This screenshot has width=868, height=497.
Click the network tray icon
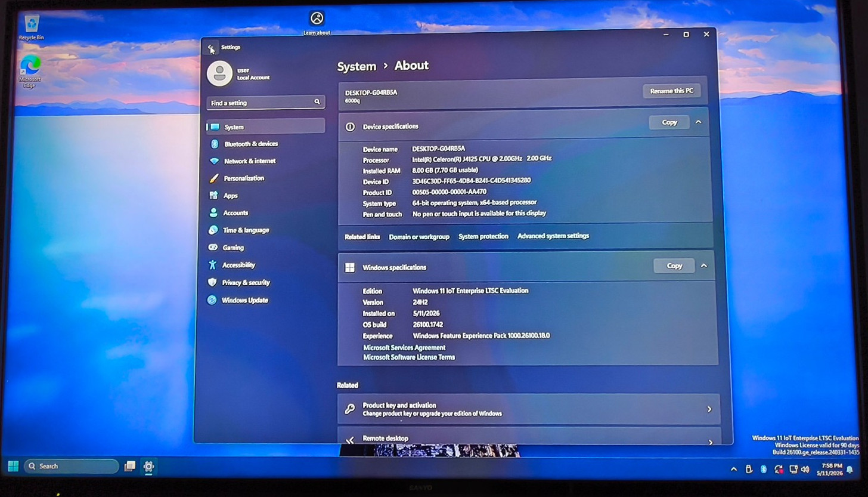tap(793, 470)
